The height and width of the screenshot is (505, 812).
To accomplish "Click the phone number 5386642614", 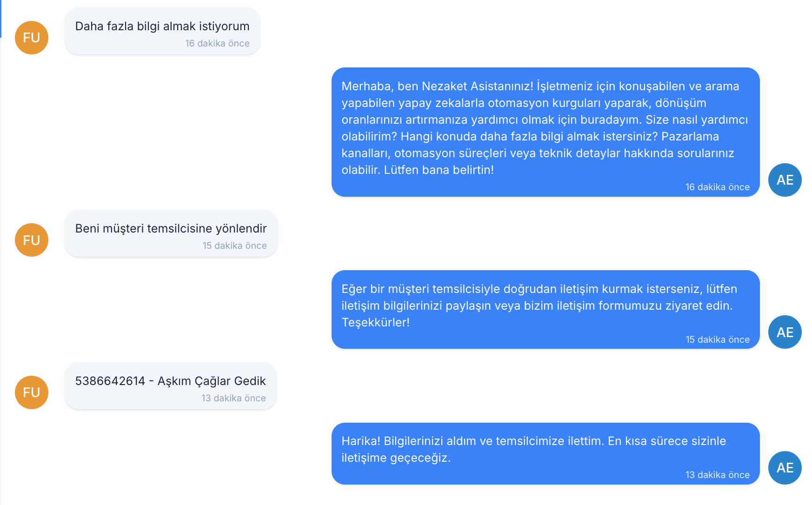I will click(110, 381).
